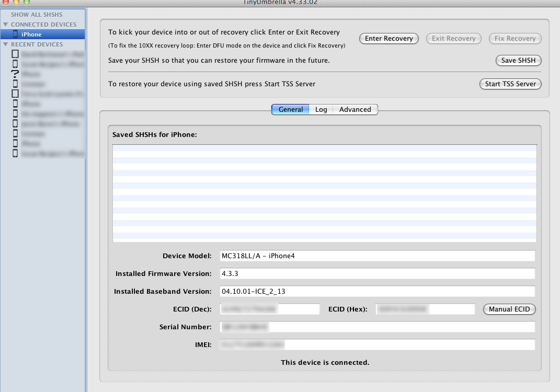Image resolution: width=560 pixels, height=392 pixels.
Task: Click the Fix Recovery button
Action: click(x=515, y=39)
